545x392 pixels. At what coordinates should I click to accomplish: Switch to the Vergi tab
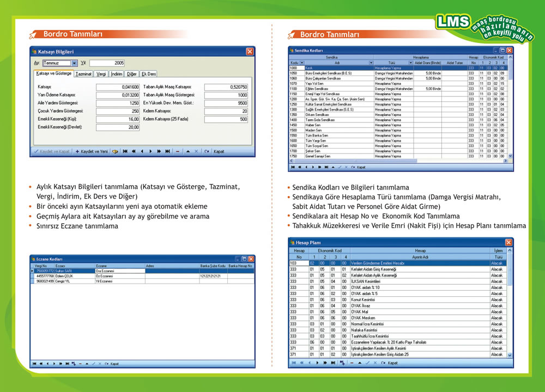pyautogui.click(x=101, y=74)
